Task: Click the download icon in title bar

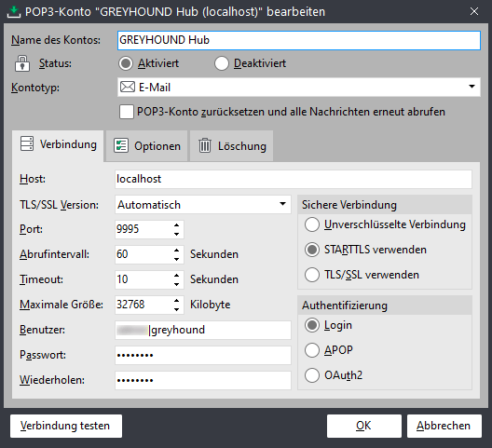Action: [13, 12]
